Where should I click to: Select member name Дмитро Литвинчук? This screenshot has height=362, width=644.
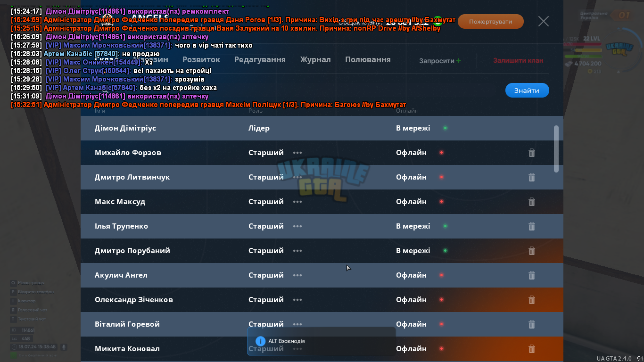tap(132, 177)
